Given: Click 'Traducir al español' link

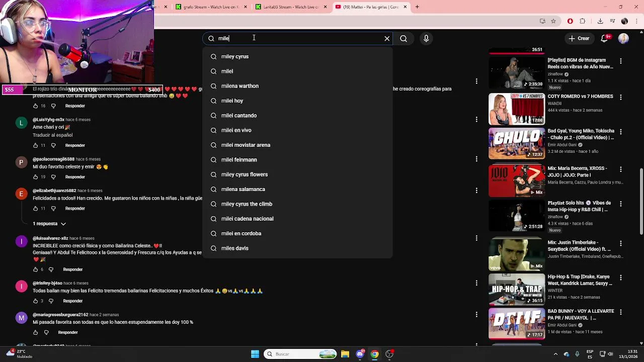Looking at the screenshot, I should [x=53, y=135].
